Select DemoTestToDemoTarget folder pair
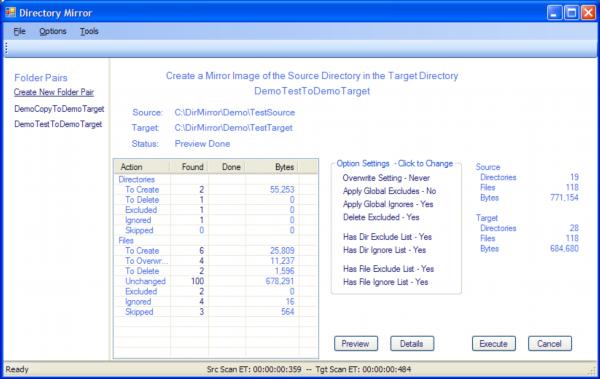600x379 pixels. coord(58,124)
